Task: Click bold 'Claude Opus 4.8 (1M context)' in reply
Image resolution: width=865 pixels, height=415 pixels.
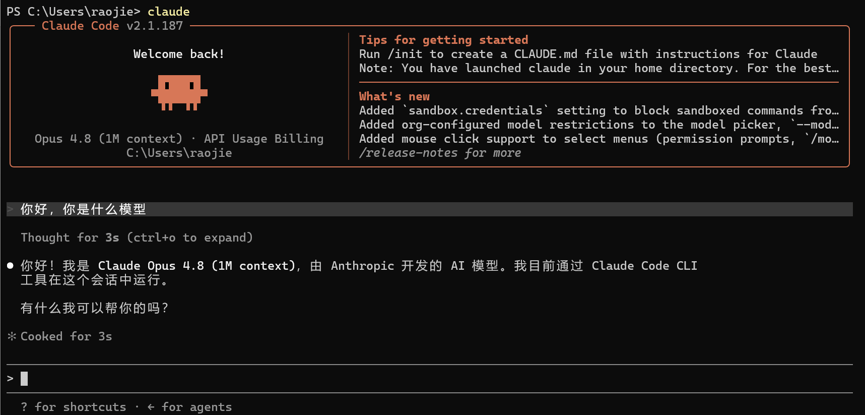Action: pyautogui.click(x=197, y=266)
